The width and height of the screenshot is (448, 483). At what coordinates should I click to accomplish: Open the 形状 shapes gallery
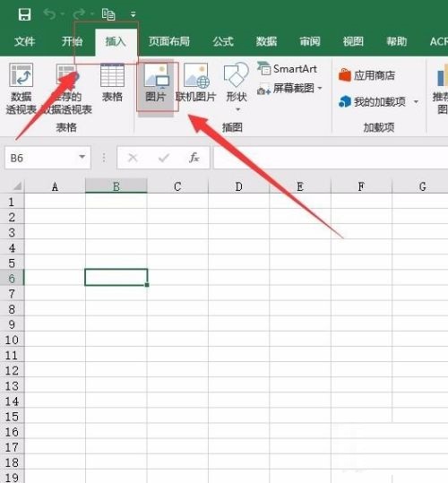click(x=237, y=87)
